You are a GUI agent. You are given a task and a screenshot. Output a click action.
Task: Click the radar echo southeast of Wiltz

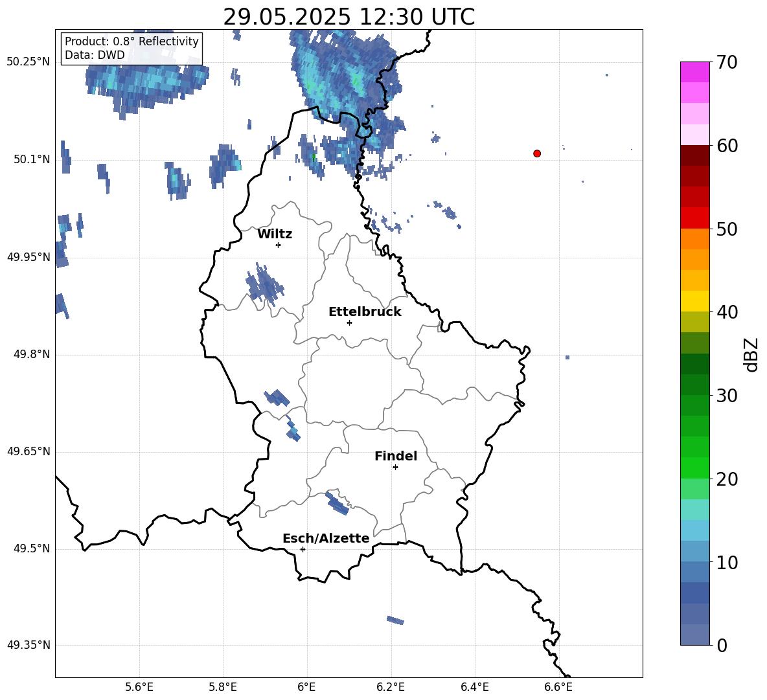click(x=264, y=286)
